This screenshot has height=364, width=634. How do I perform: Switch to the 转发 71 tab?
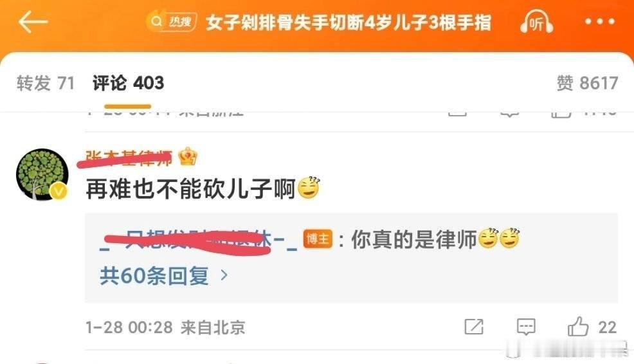[46, 84]
